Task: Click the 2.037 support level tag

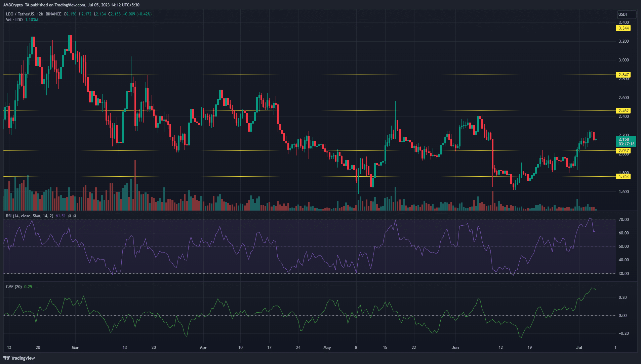Action: coord(624,151)
